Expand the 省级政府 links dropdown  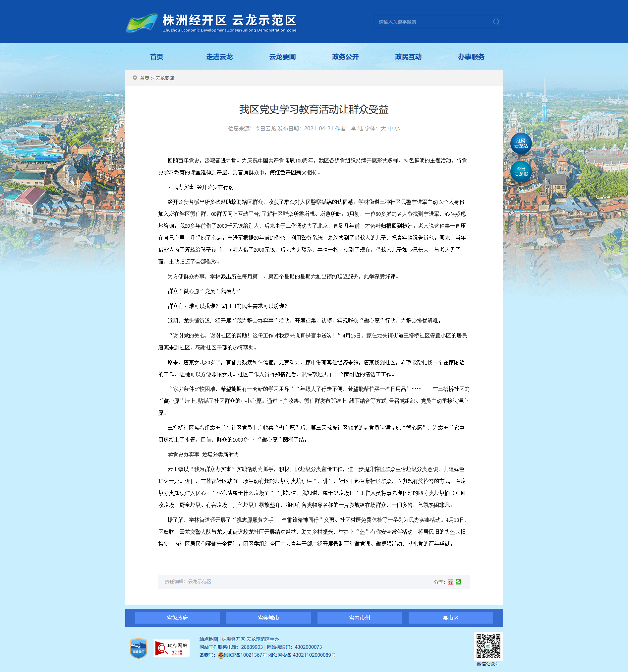click(177, 618)
